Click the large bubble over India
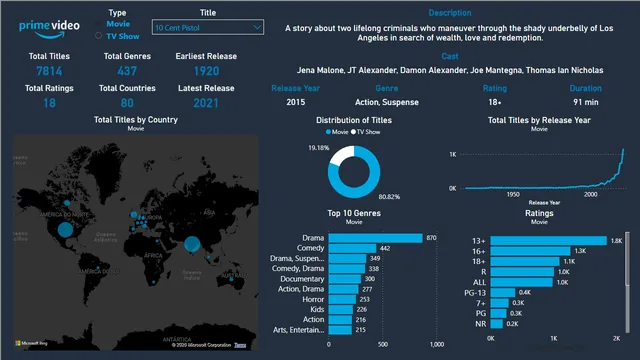 [192, 244]
